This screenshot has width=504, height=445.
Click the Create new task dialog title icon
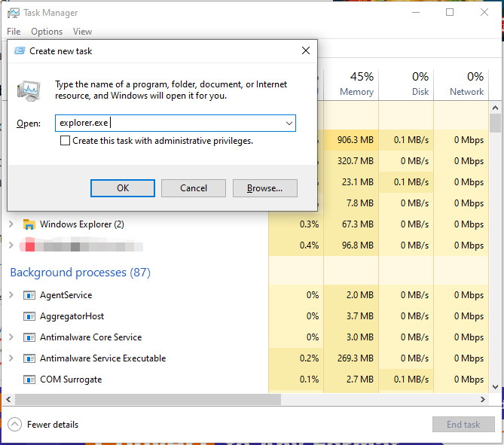20,50
